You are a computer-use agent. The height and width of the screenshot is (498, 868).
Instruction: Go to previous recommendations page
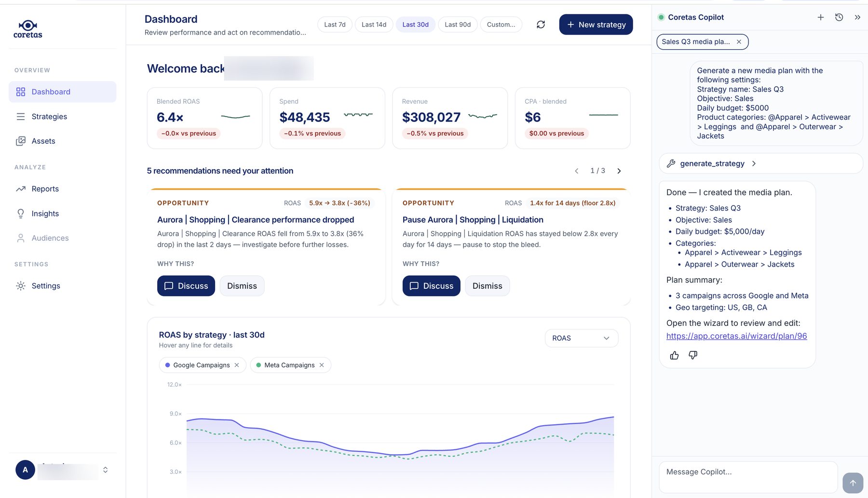coord(576,171)
